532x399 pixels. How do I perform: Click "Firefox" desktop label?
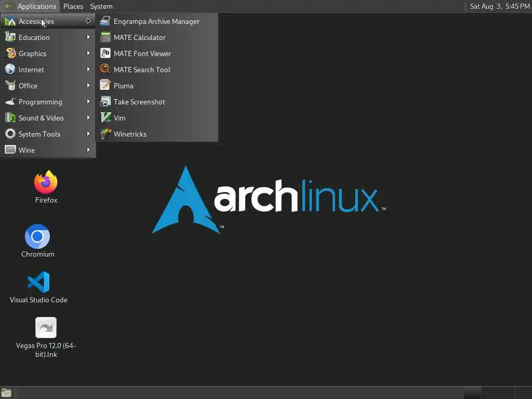click(x=46, y=200)
